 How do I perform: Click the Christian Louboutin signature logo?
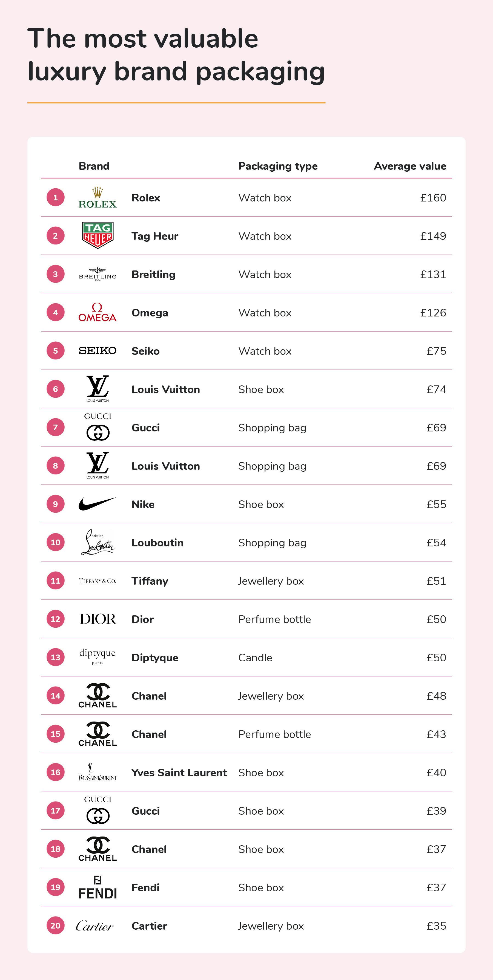point(98,542)
